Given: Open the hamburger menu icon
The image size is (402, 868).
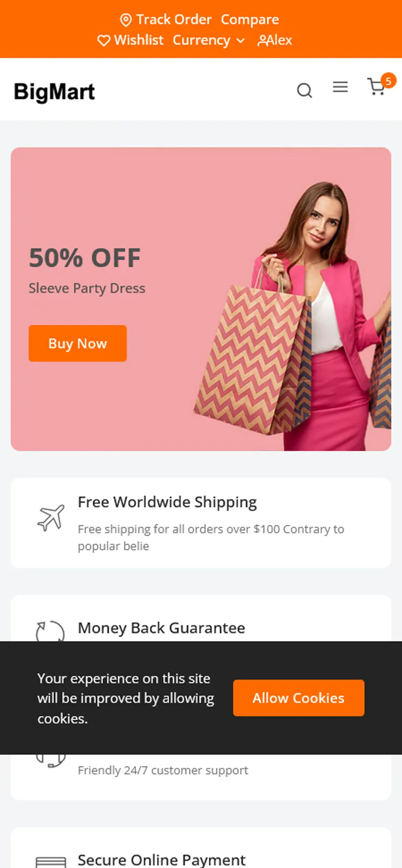Looking at the screenshot, I should 340,87.
